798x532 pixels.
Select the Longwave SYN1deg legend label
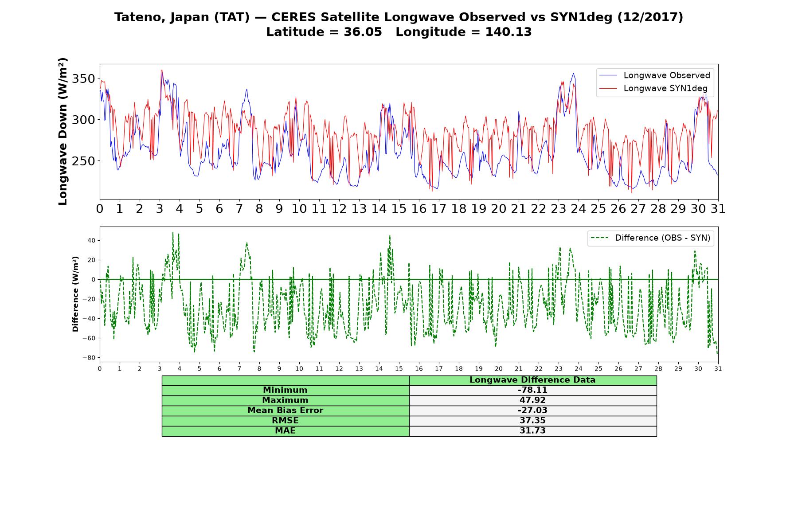[x=665, y=88]
